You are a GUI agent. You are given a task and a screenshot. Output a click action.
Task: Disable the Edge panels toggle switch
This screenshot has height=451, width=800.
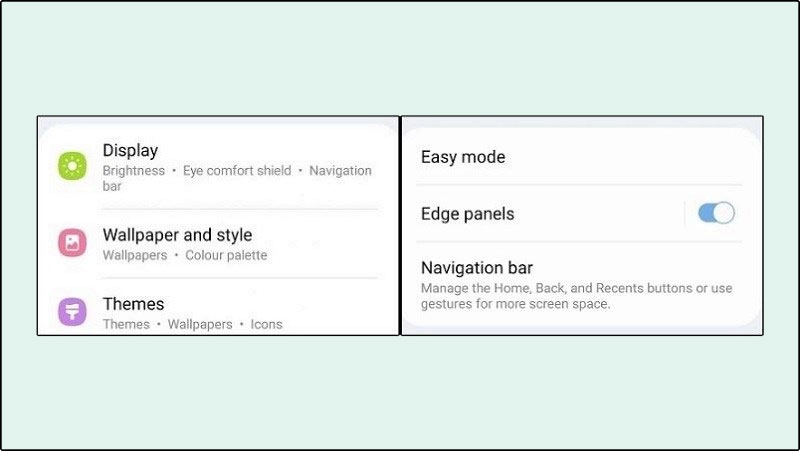[716, 213]
